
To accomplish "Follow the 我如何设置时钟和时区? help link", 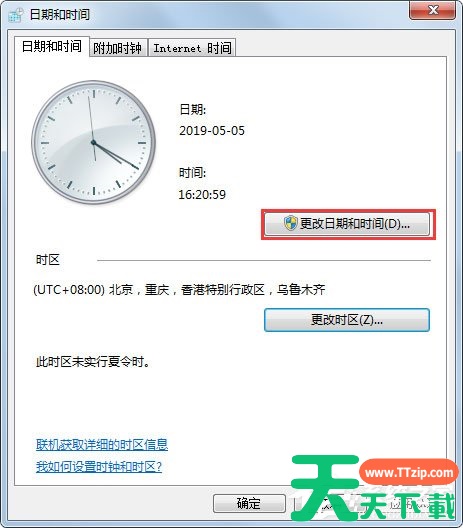I will click(x=99, y=467).
